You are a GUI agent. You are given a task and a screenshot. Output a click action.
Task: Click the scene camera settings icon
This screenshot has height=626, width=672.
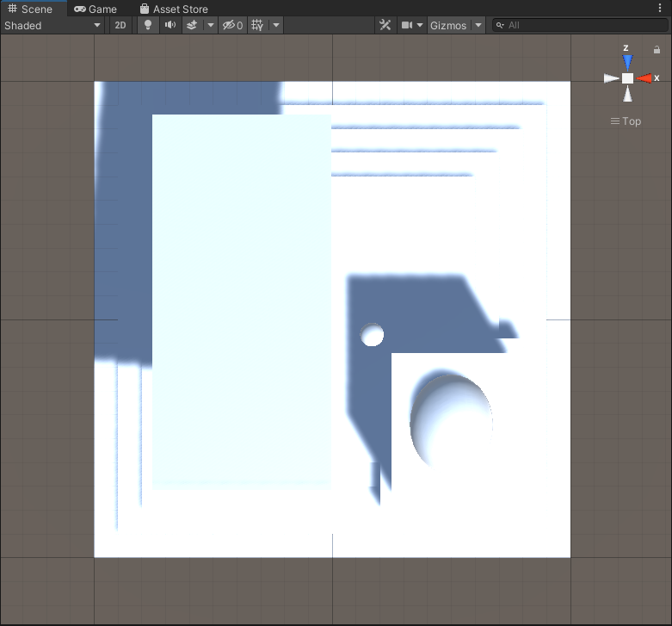click(x=407, y=25)
